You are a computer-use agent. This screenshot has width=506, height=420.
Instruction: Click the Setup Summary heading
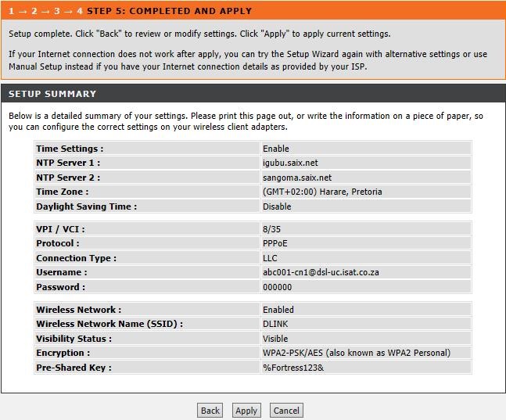52,94
